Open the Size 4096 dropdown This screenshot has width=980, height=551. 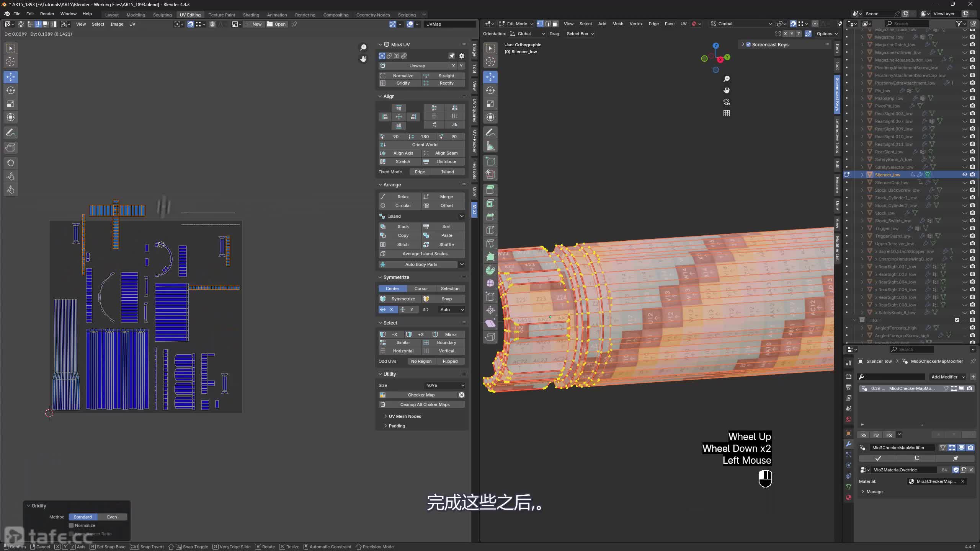pos(445,385)
